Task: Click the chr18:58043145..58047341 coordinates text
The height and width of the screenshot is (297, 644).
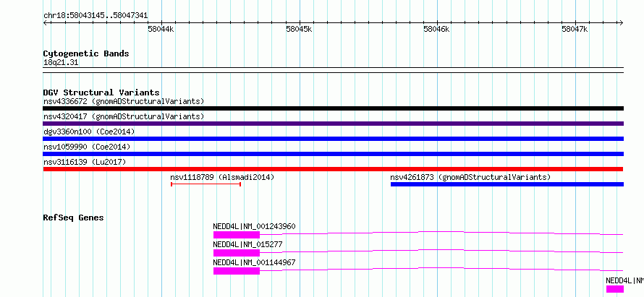Action: [x=96, y=16]
